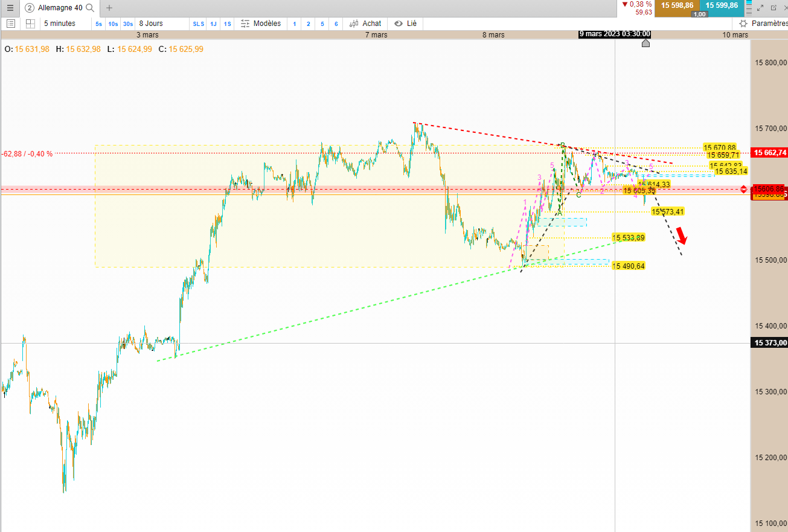The image size is (788, 532).
Task: Open Paramètres settings
Action: [x=763, y=24]
